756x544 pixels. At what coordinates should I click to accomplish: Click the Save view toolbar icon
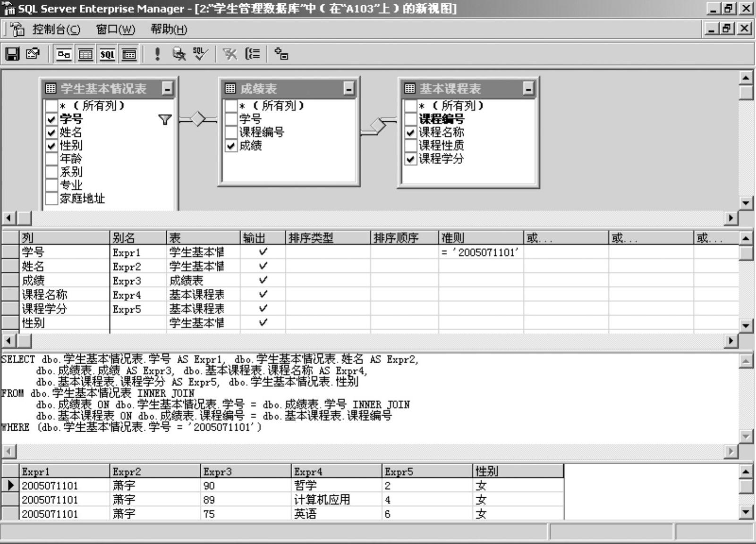(12, 54)
